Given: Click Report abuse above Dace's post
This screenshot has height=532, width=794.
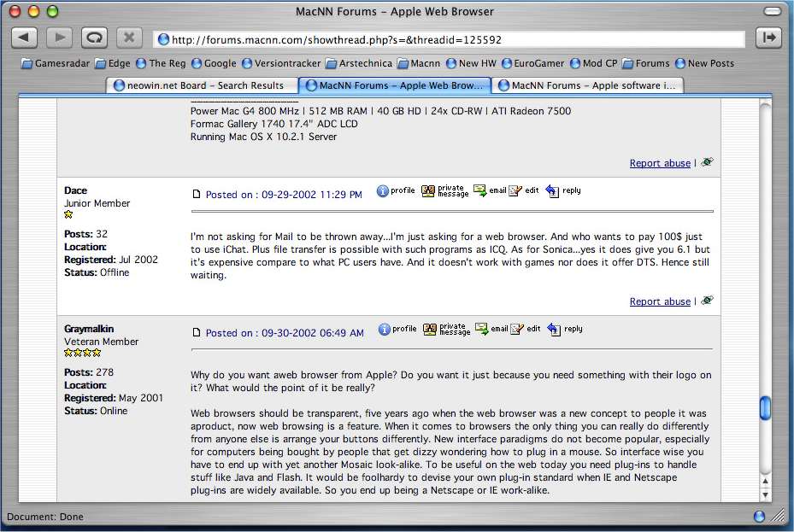Looking at the screenshot, I should 660,163.
